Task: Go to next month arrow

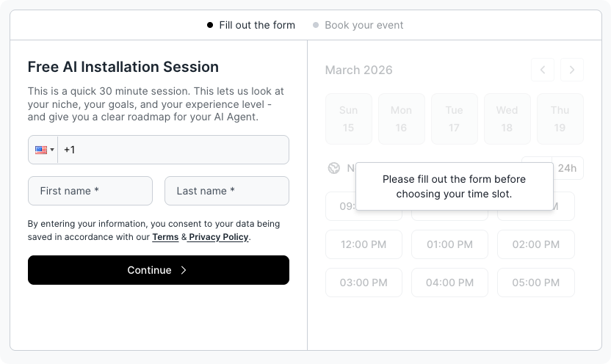Action: [572, 70]
